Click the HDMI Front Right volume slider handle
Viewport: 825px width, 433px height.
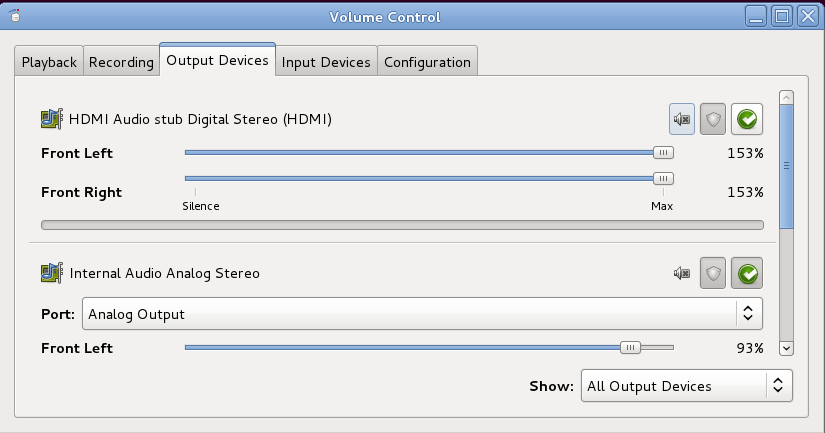point(662,178)
